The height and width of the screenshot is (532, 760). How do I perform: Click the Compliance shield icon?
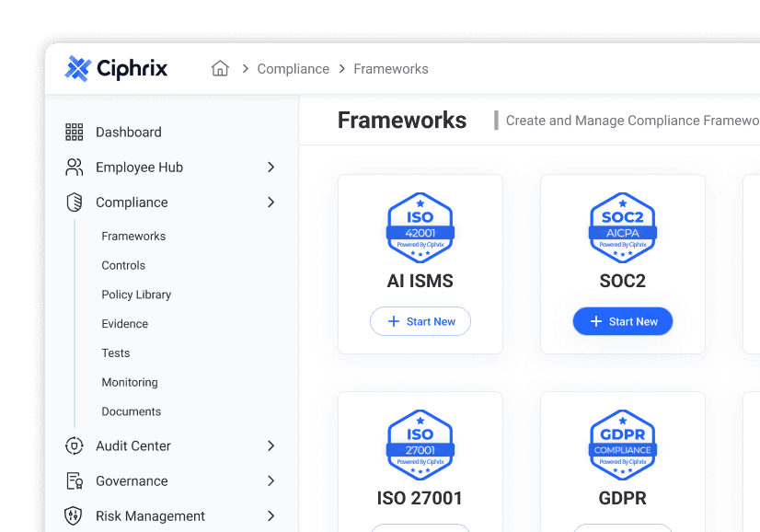click(75, 202)
